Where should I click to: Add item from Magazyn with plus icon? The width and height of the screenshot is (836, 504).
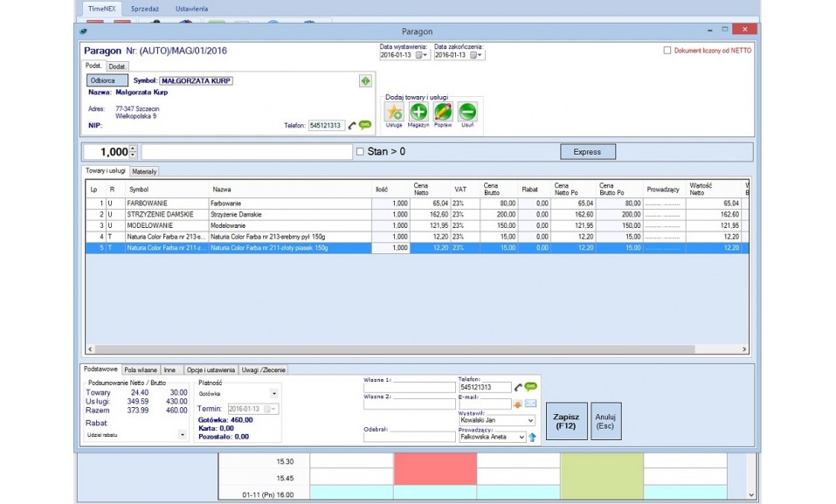tap(418, 112)
